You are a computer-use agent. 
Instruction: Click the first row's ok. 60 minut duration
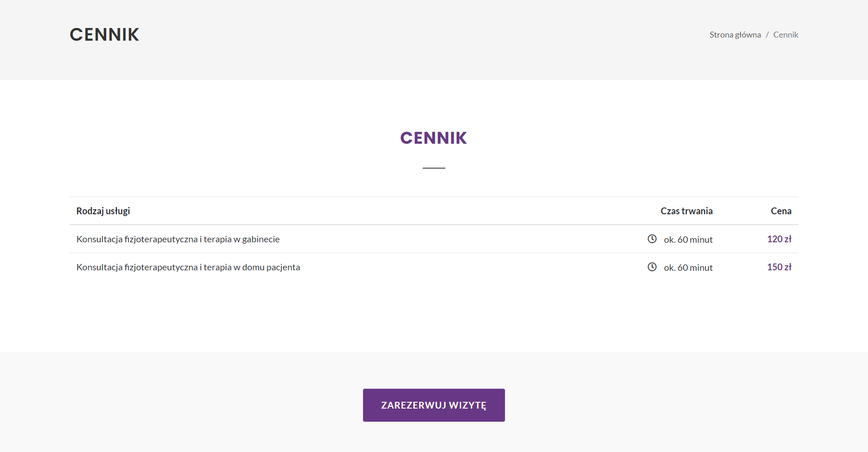(688, 240)
